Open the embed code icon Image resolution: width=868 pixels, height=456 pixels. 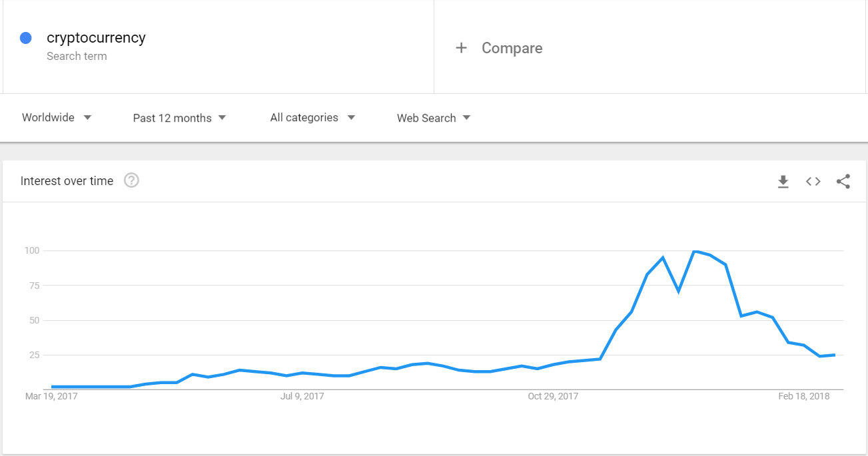coord(813,181)
